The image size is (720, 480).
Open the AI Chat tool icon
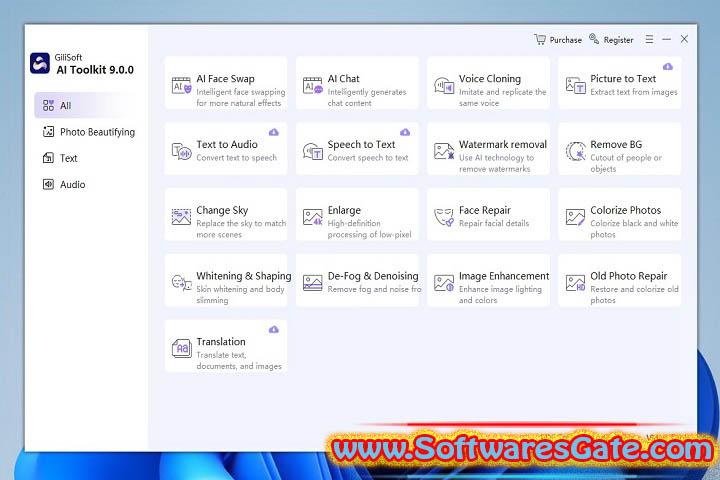[313, 85]
